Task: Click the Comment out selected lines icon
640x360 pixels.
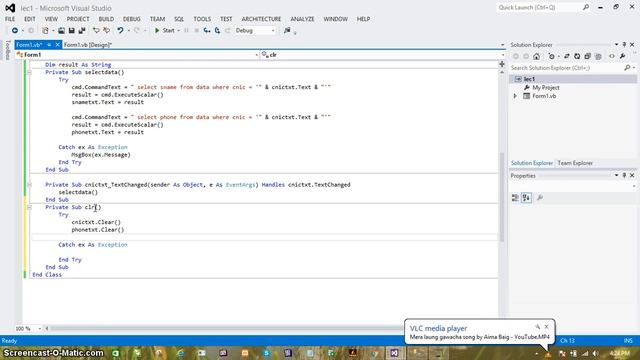Action: 96,31
